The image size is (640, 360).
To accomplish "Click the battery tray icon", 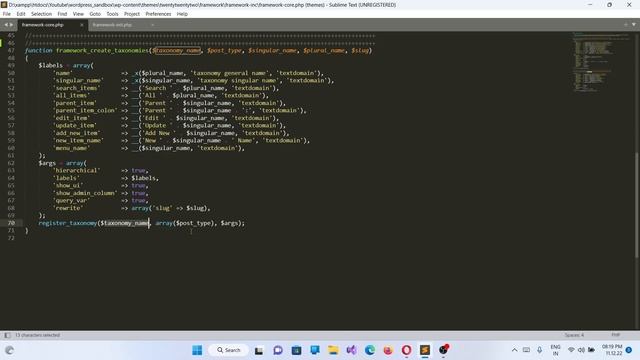I will pos(591,350).
